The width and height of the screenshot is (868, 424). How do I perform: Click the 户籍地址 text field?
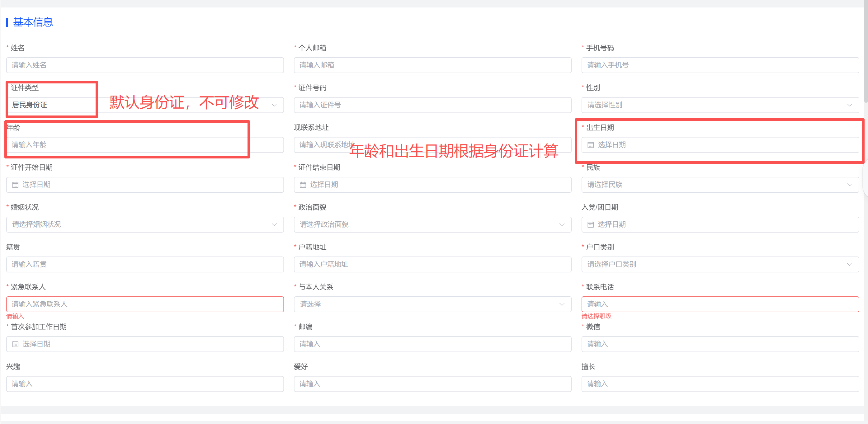pyautogui.click(x=432, y=264)
